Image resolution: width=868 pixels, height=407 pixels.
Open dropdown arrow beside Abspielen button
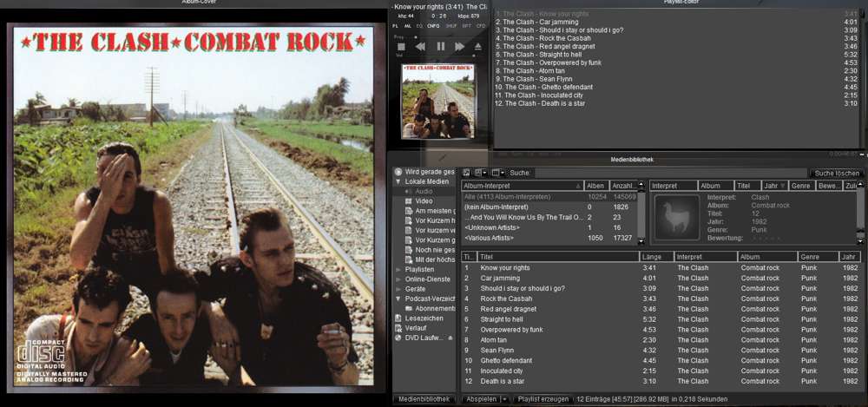point(505,399)
